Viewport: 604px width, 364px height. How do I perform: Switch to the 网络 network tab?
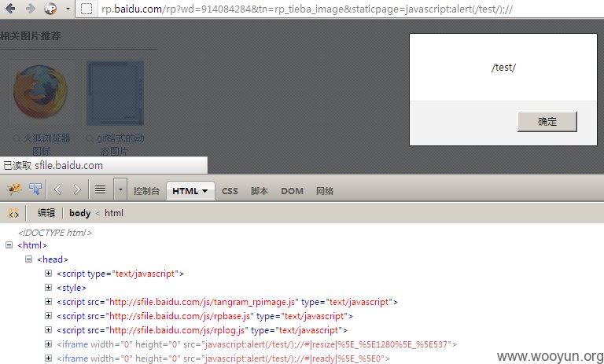tap(324, 191)
